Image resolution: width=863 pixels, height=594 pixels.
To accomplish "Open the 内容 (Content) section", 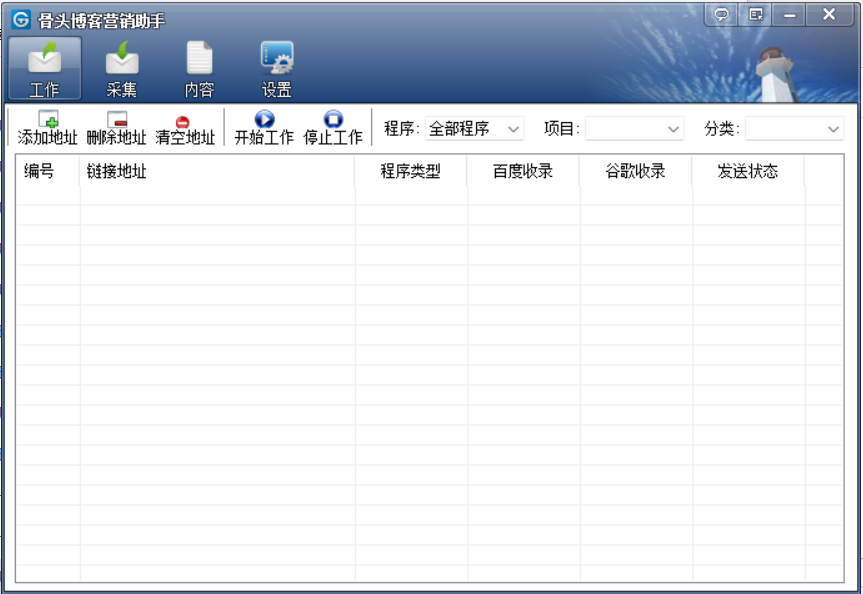I will (199, 69).
